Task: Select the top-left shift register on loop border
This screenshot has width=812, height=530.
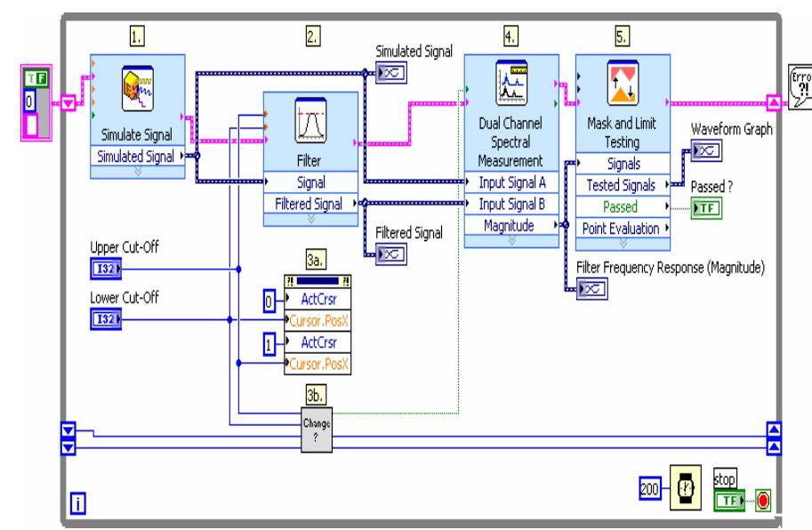Action: point(68,430)
